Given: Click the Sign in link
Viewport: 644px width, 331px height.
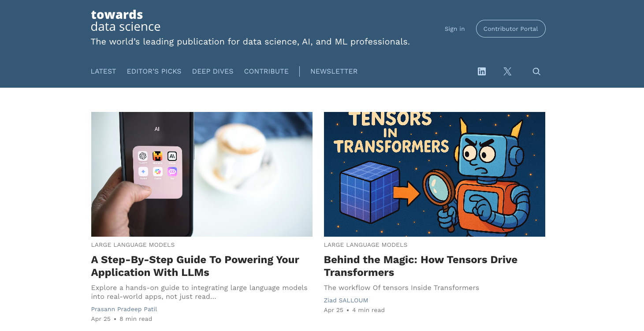Looking at the screenshot, I should point(454,29).
